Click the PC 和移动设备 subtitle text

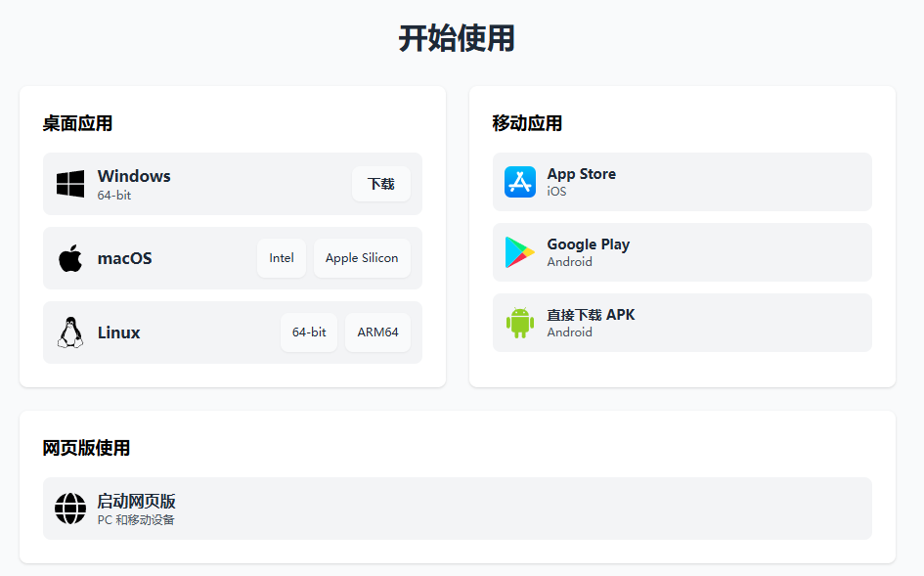pyautogui.click(x=136, y=520)
